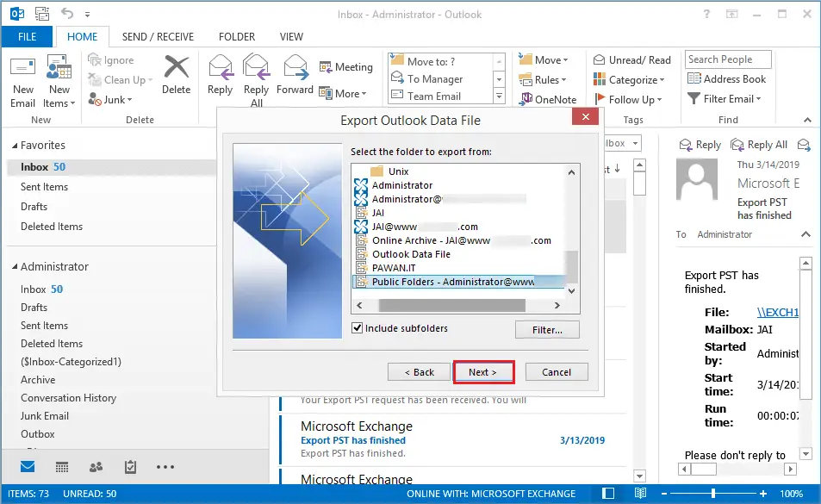Click the Outlook Help question mark

(x=706, y=14)
